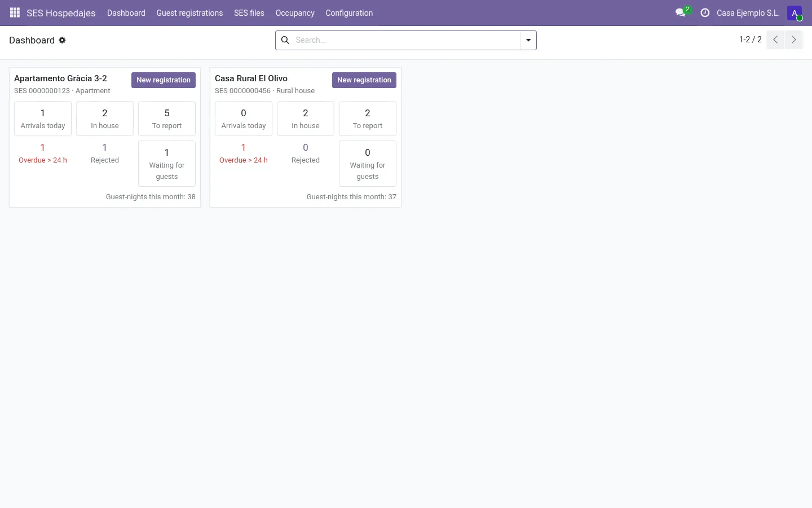Open the Dashboard menu item
This screenshot has height=508, width=812.
[126, 13]
